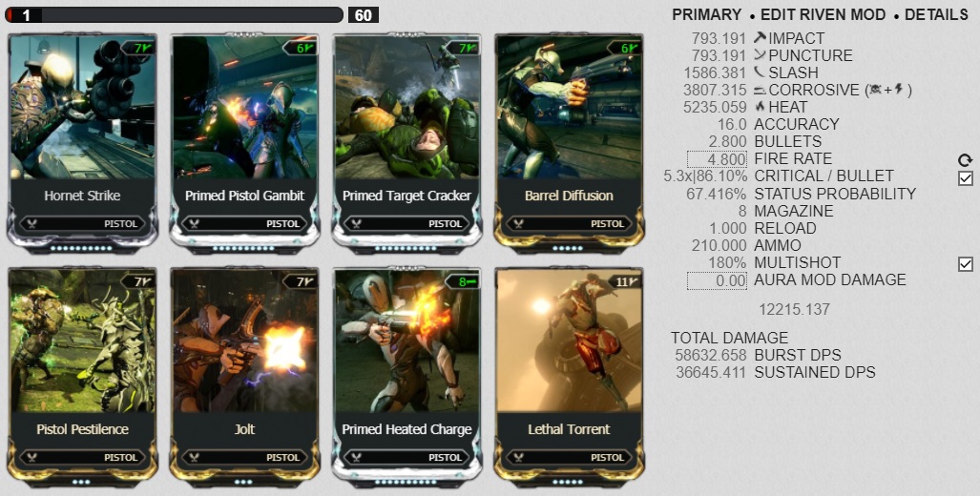Open the PRIMARY tab
This screenshot has width=980, height=496.
[706, 14]
